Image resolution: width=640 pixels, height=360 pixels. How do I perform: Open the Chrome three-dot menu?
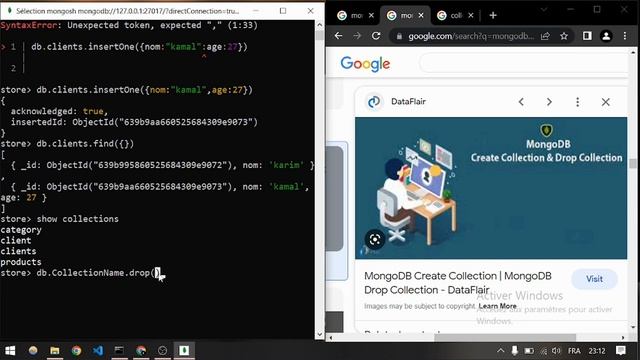(x=625, y=36)
